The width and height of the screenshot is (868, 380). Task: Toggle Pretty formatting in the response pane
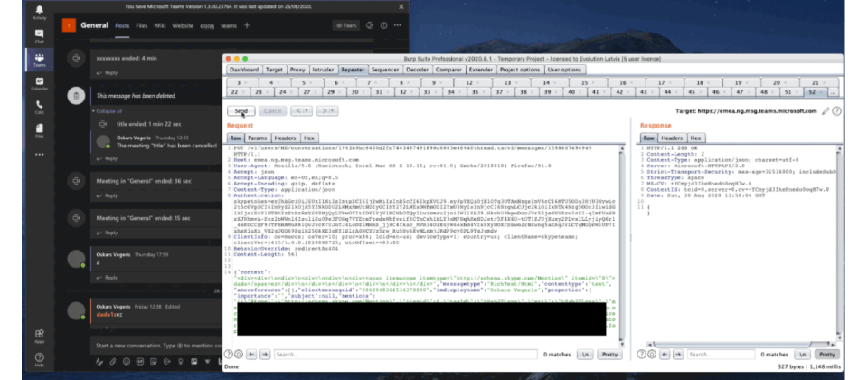pyautogui.click(x=827, y=354)
